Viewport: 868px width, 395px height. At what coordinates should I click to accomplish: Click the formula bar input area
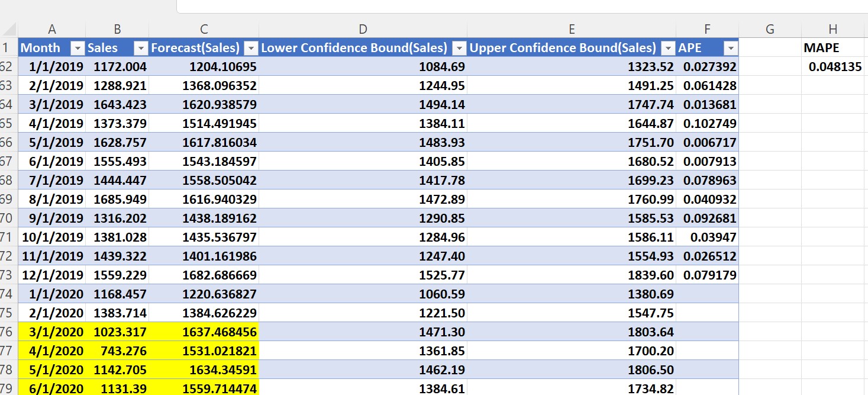pos(521,6)
